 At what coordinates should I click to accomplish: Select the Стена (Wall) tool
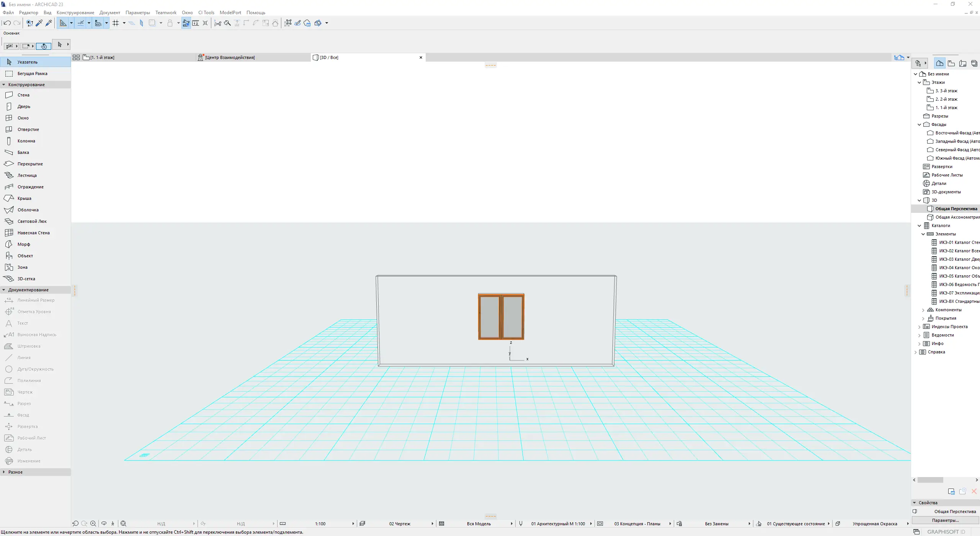point(23,95)
